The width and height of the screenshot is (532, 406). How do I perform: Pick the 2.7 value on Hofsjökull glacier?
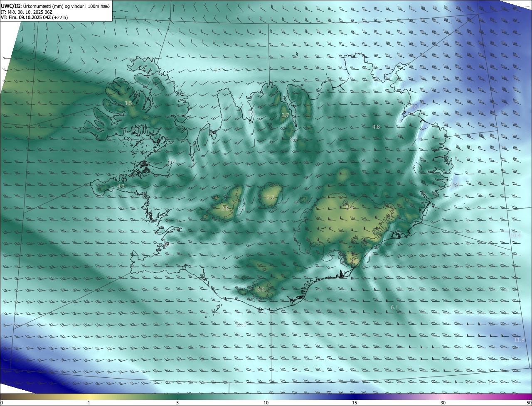click(x=271, y=198)
